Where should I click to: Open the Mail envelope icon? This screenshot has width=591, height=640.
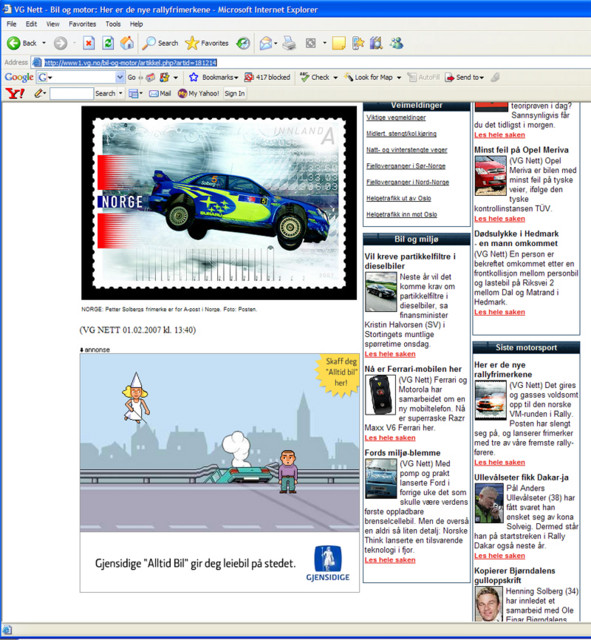coord(265,43)
